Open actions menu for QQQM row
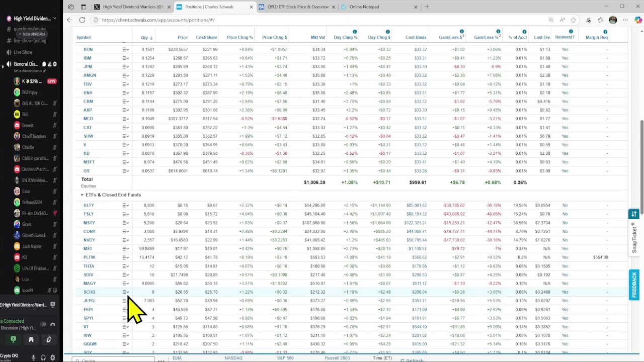644x362 pixels. click(126, 344)
